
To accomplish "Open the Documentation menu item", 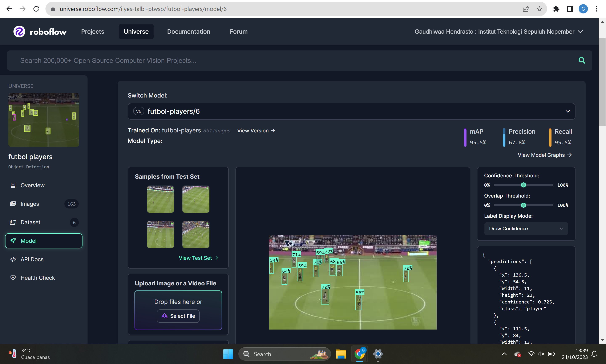I will (x=189, y=32).
